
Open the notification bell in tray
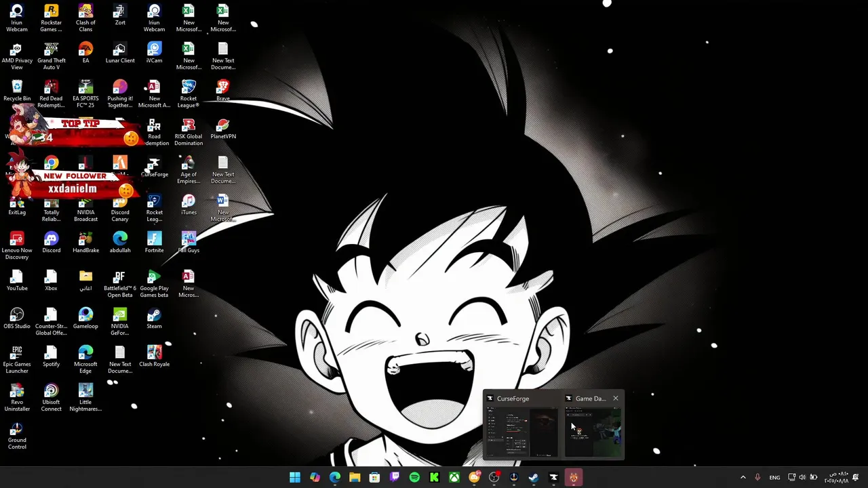[856, 478]
